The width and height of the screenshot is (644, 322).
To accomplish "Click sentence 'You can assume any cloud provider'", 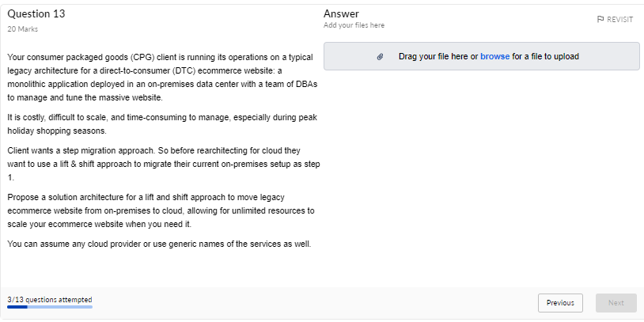I will [x=159, y=244].
